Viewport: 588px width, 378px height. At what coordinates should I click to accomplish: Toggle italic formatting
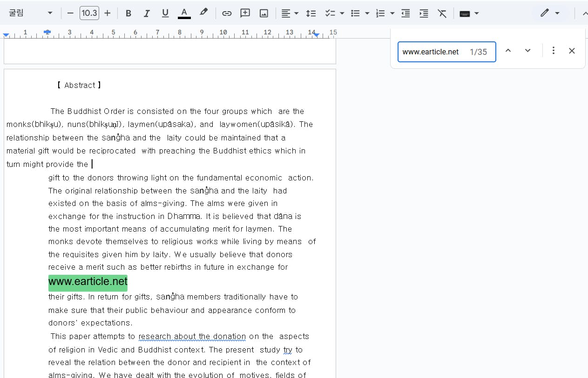147,13
